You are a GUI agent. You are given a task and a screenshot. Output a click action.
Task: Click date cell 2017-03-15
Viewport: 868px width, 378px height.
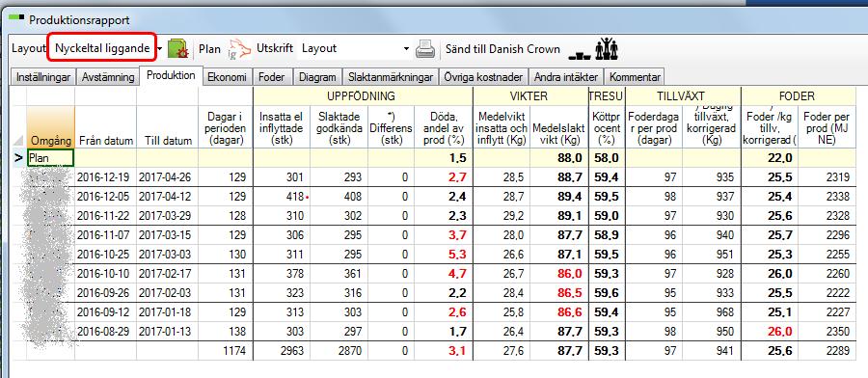tap(167, 234)
